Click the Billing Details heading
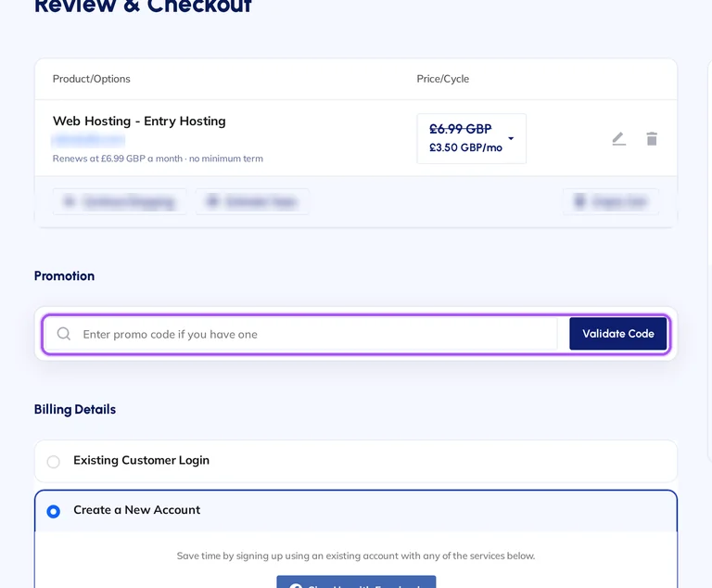 75,409
